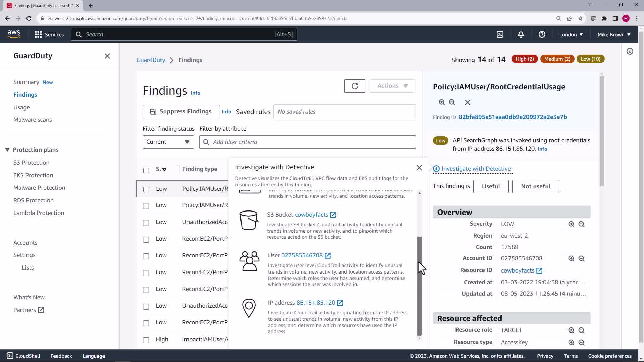
Task: Expand the London region selector
Action: point(571,34)
